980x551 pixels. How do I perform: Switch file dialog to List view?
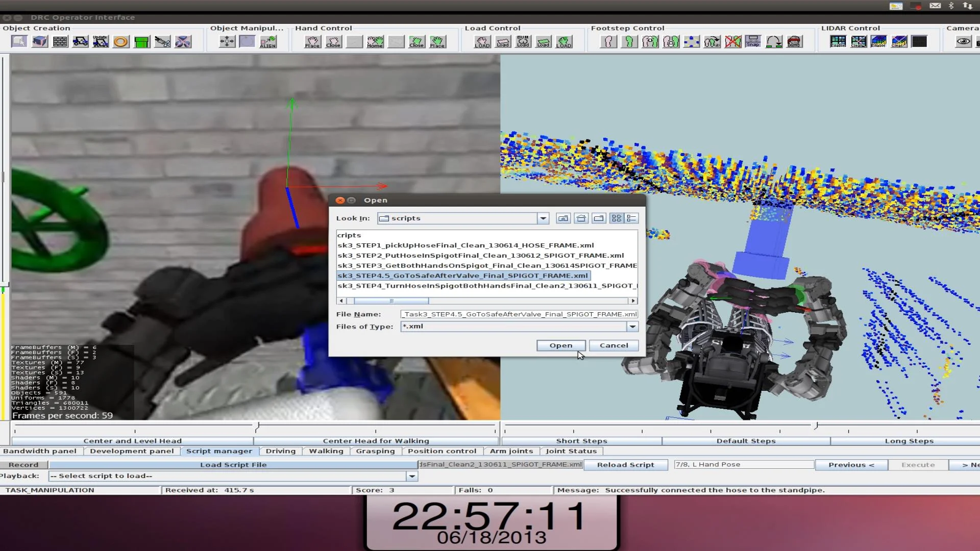pos(617,218)
